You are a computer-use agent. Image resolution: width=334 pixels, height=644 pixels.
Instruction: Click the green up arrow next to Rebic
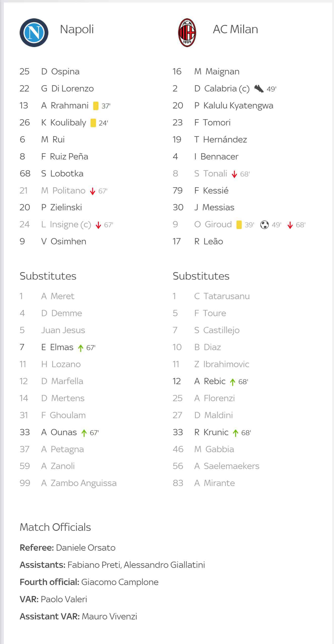233,382
